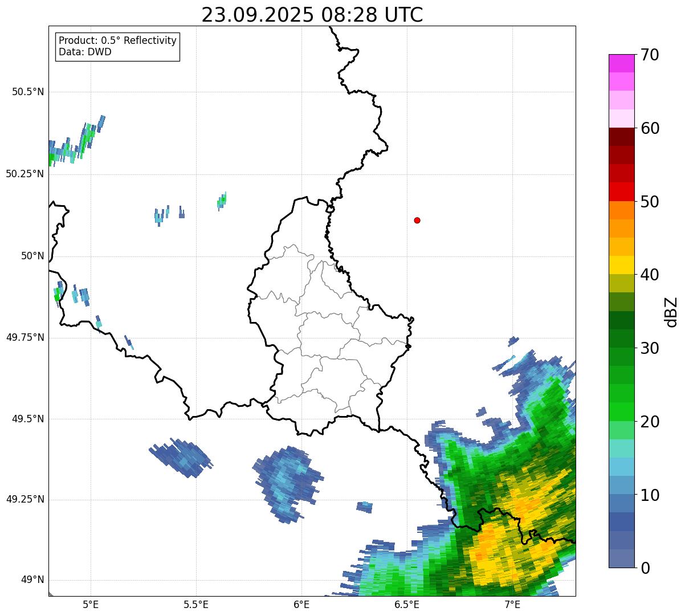Image resolution: width=685 pixels, height=616 pixels.
Task: Click the 49.75°N latitude label
Action: coord(25,337)
